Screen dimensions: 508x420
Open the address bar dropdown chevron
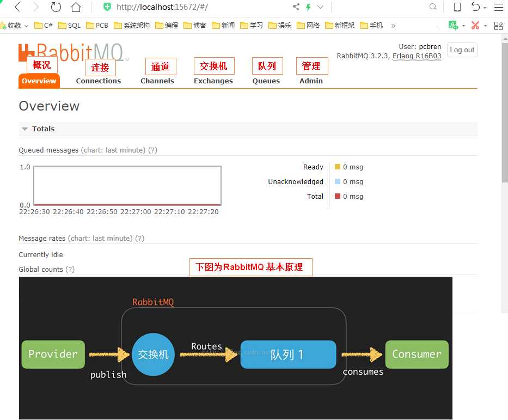click(x=320, y=7)
